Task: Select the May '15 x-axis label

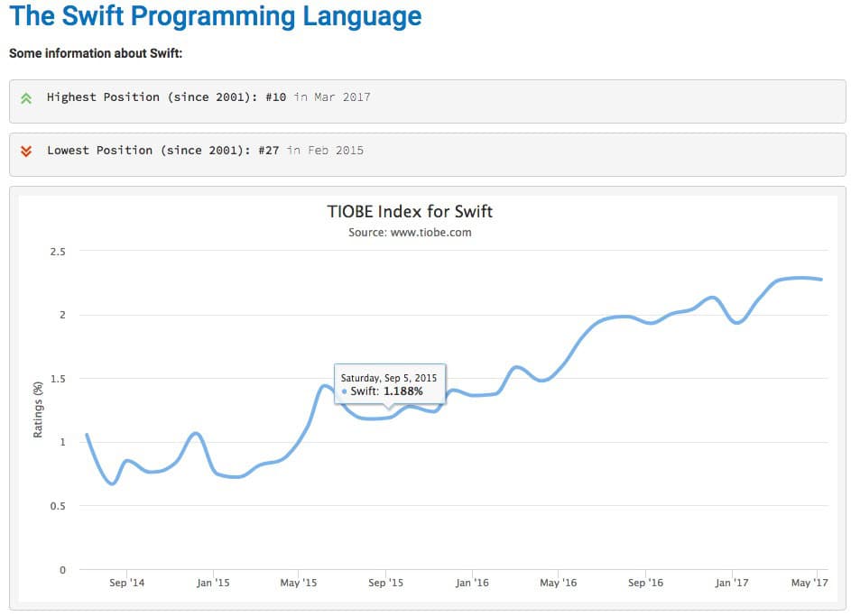Action: pos(299,583)
